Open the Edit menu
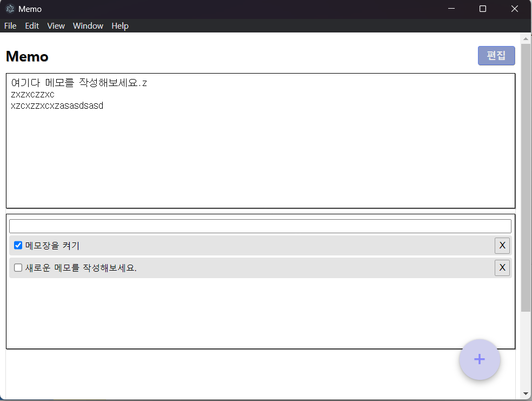This screenshot has width=532, height=401. click(x=32, y=26)
